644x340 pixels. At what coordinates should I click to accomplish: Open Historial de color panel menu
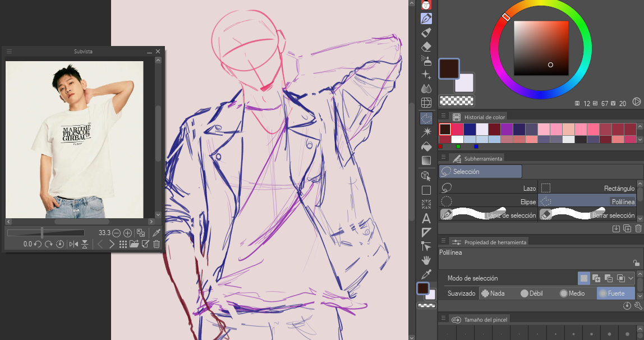point(443,116)
